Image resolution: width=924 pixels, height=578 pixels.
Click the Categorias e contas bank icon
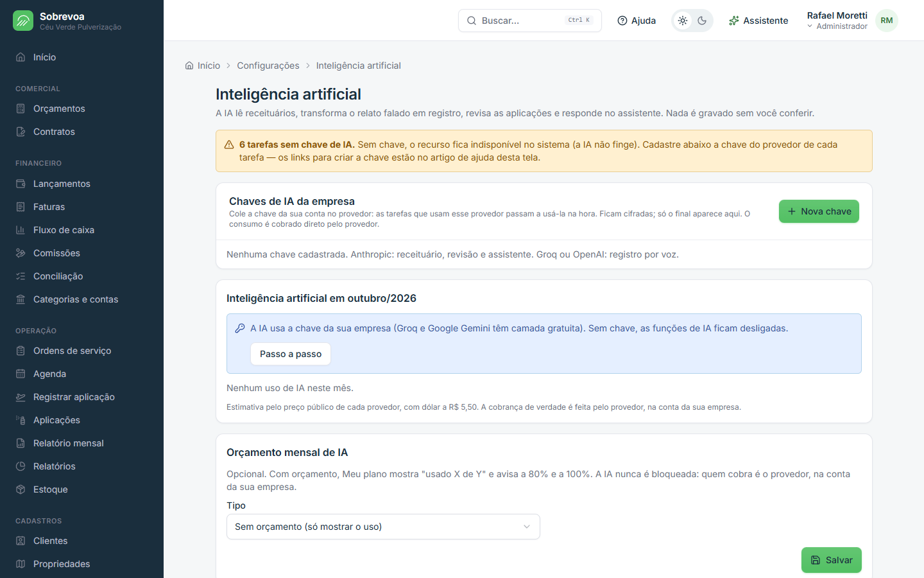pos(21,299)
